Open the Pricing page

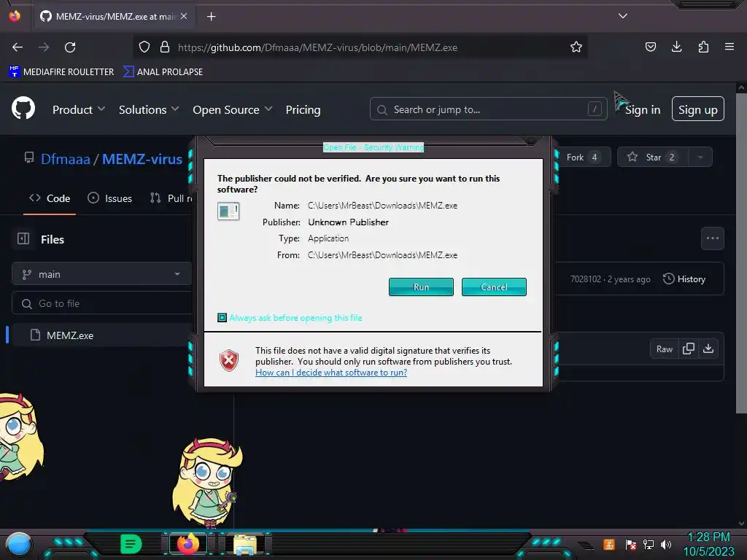(303, 109)
